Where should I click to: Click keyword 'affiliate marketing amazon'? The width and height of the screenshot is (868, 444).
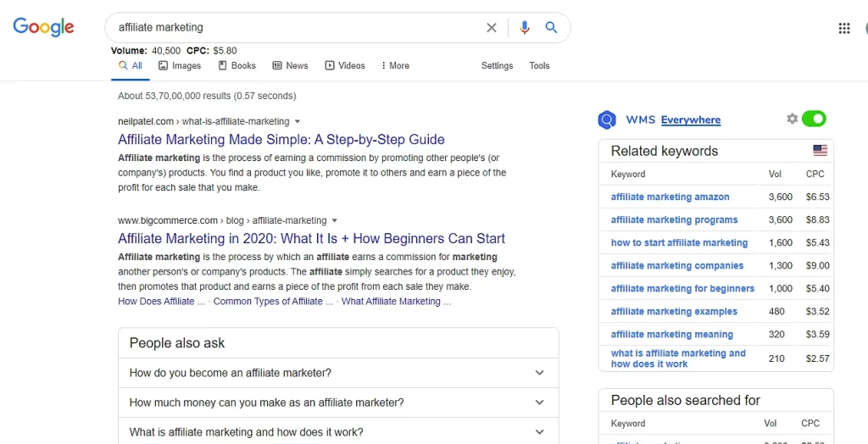click(x=670, y=197)
